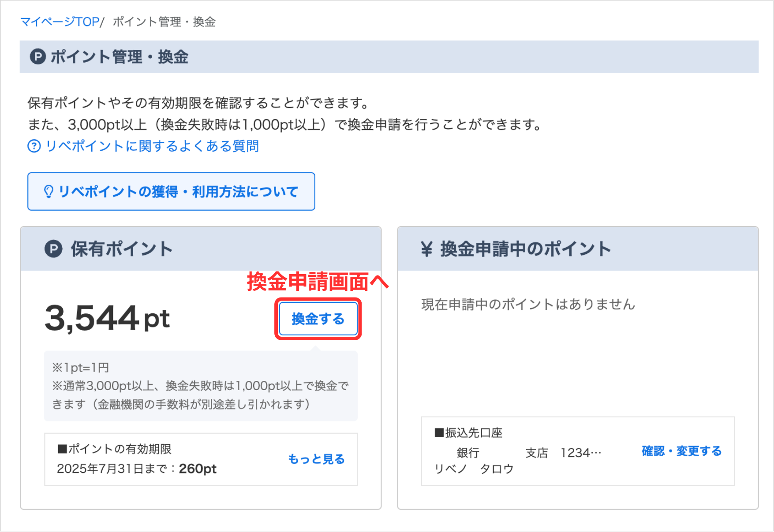Click the lightbulb icon in the outlined button
Image resolution: width=774 pixels, height=532 pixels.
49,192
